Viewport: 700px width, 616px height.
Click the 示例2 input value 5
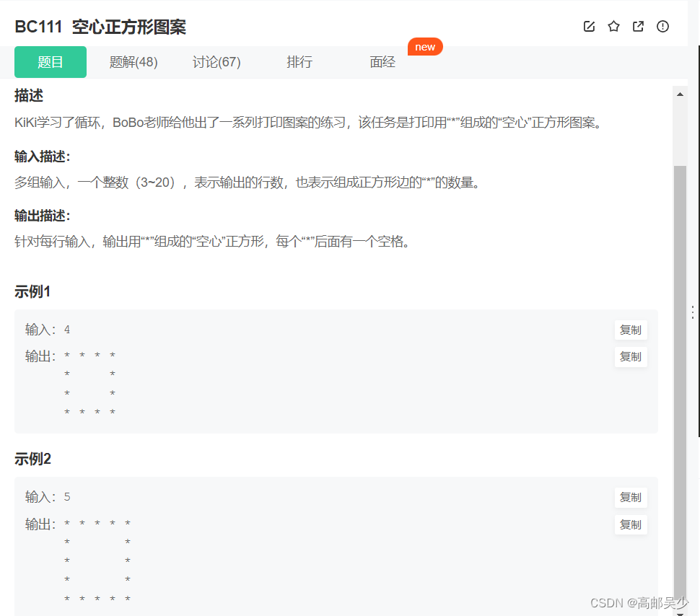point(67,497)
